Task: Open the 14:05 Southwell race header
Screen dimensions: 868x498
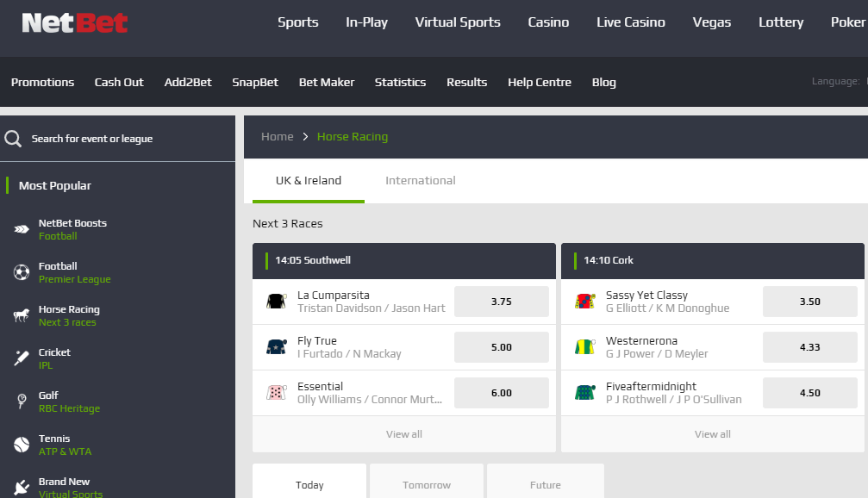Action: coord(404,260)
